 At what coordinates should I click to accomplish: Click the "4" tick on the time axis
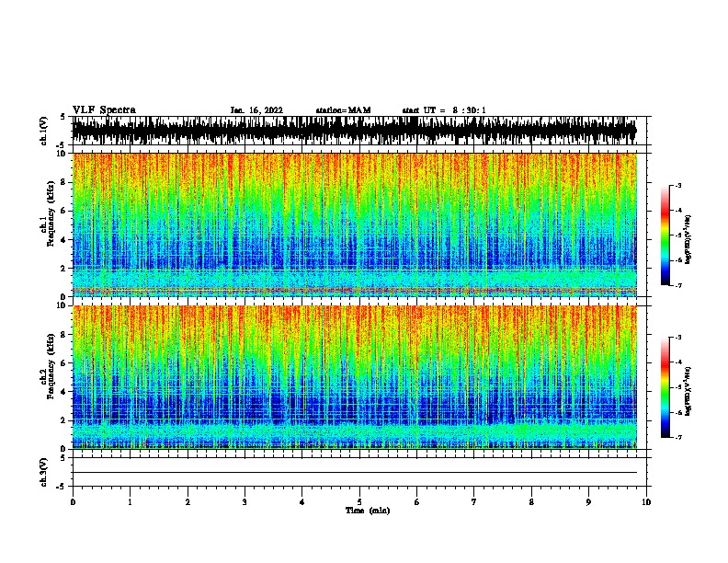pos(302,502)
